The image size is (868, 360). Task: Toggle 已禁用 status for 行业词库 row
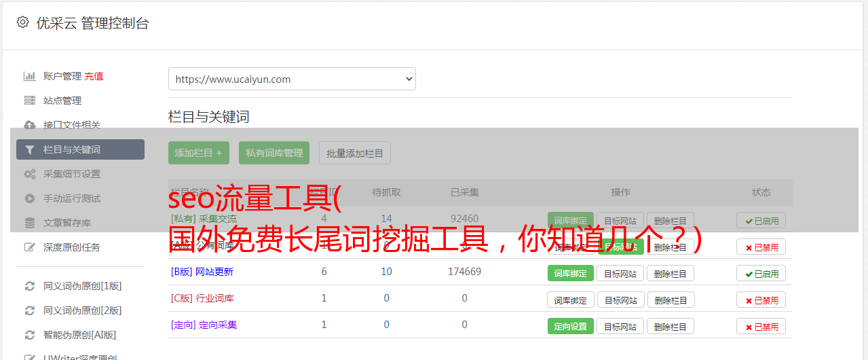pos(761,300)
